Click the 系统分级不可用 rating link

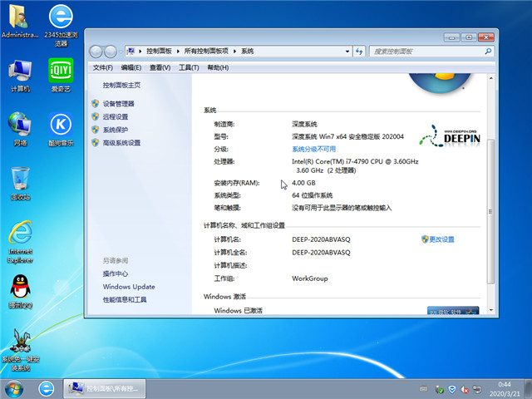[x=314, y=149]
